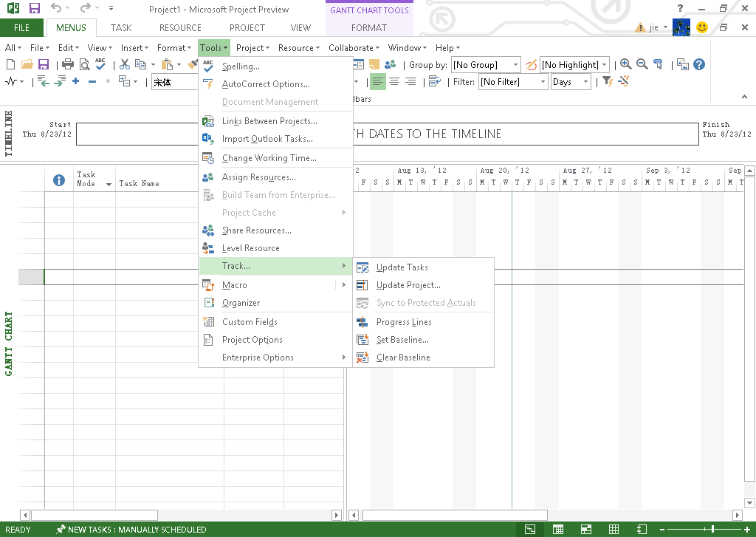The image size is (756, 537).
Task: Switch to the TASK ribbon tab
Action: pos(121,28)
